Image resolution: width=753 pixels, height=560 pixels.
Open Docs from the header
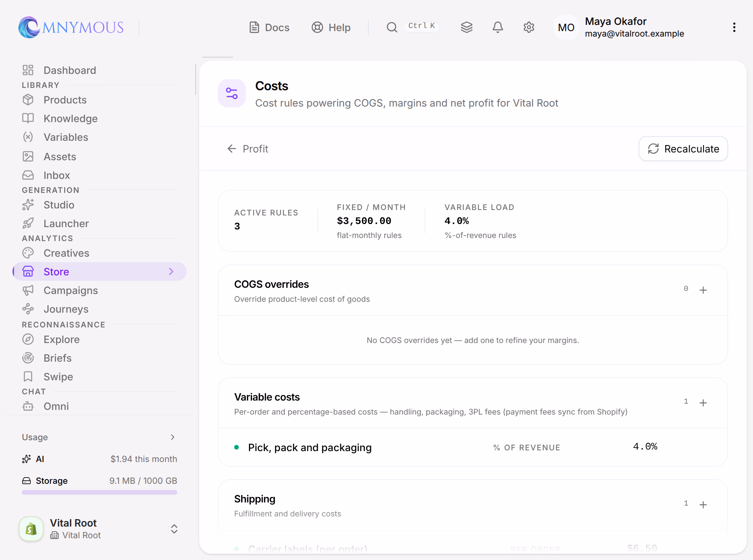[x=269, y=27]
